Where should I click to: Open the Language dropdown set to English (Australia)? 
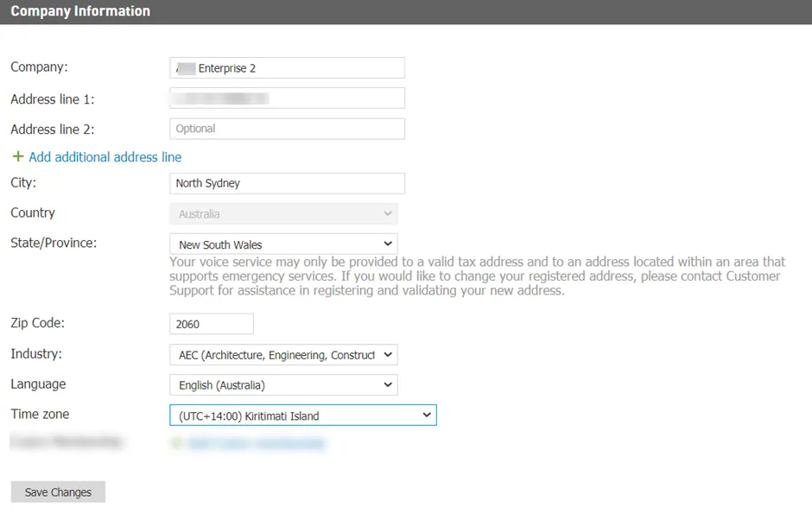pyautogui.click(x=283, y=385)
